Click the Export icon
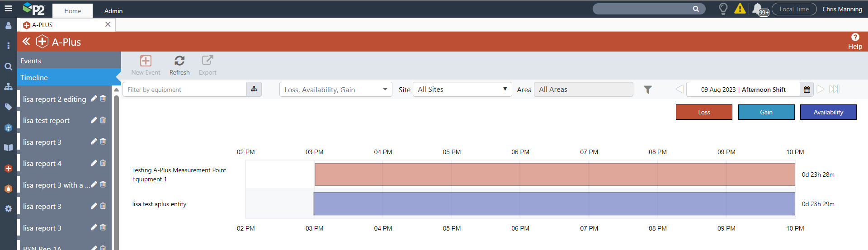Screen dimensions: 868x250 208,61
